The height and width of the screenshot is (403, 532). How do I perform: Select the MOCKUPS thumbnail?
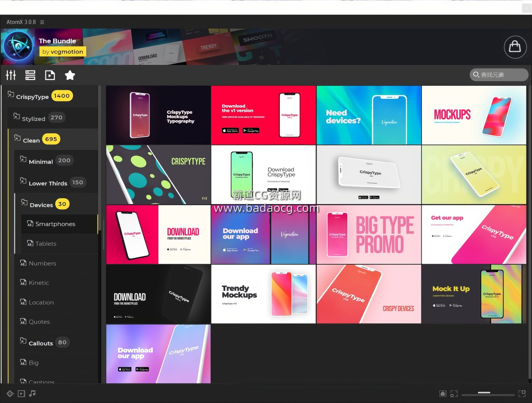coord(474,115)
